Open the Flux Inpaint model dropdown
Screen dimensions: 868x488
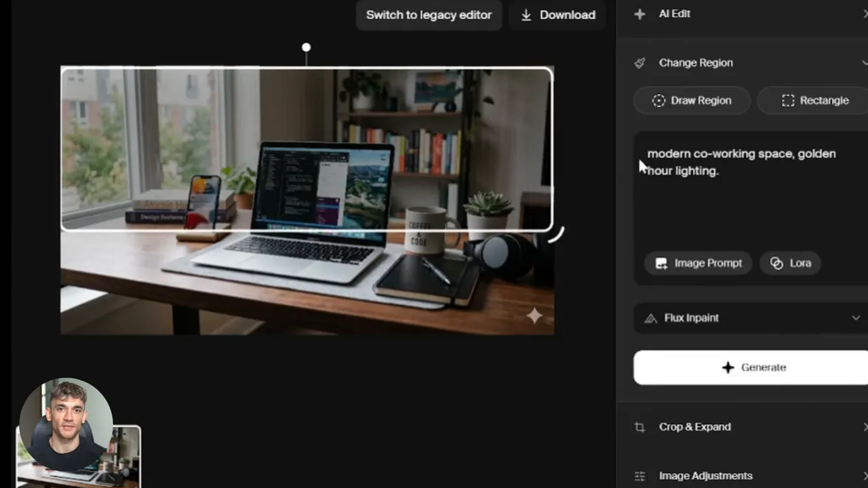(751, 318)
